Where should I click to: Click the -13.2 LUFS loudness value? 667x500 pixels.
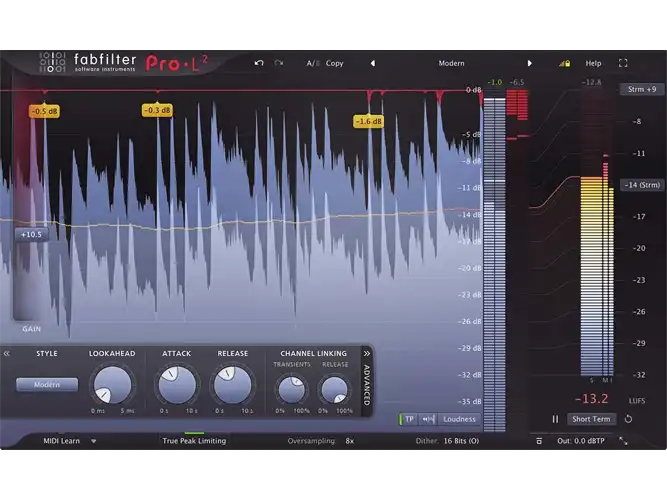click(591, 399)
